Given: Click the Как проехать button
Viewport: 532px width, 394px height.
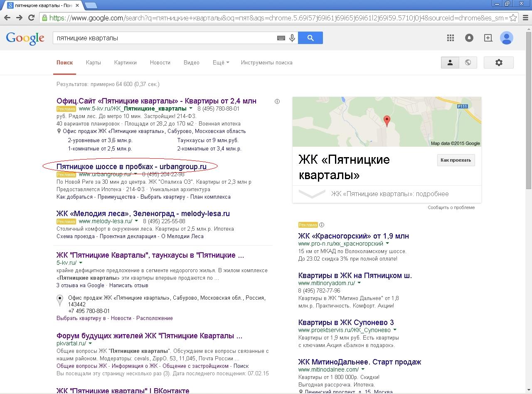Looking at the screenshot, I should point(456,160).
